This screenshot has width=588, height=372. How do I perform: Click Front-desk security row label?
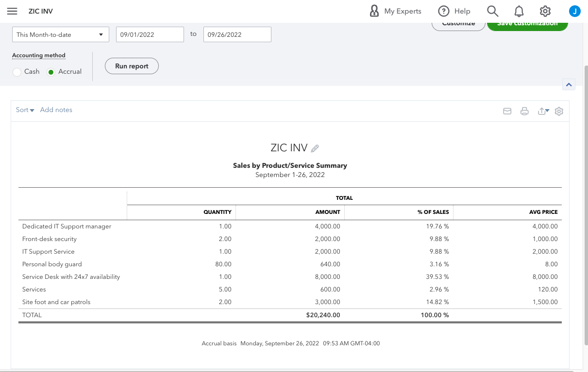click(x=50, y=239)
